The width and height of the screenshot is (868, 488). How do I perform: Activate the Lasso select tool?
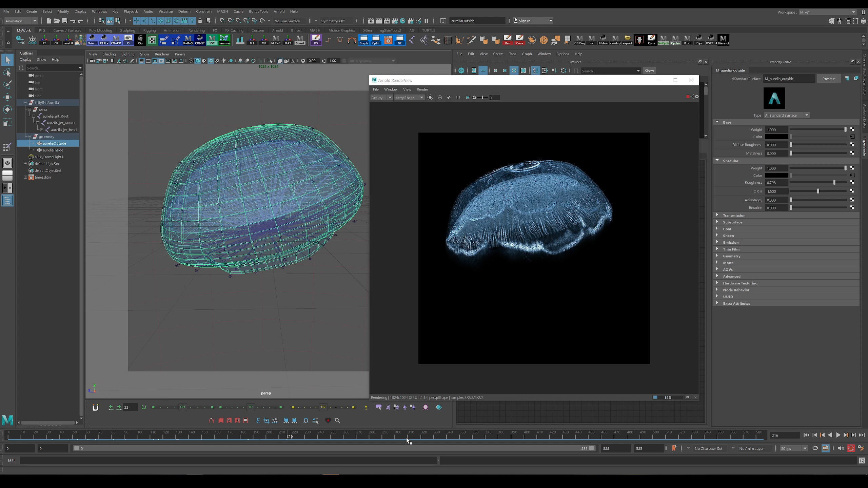tap(7, 73)
